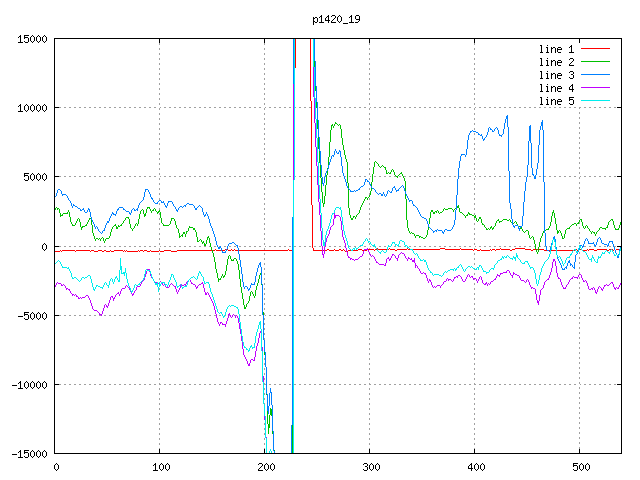The height and width of the screenshot is (480, 640).
Task: Click the 0 y-axis label
Action: tap(44, 247)
